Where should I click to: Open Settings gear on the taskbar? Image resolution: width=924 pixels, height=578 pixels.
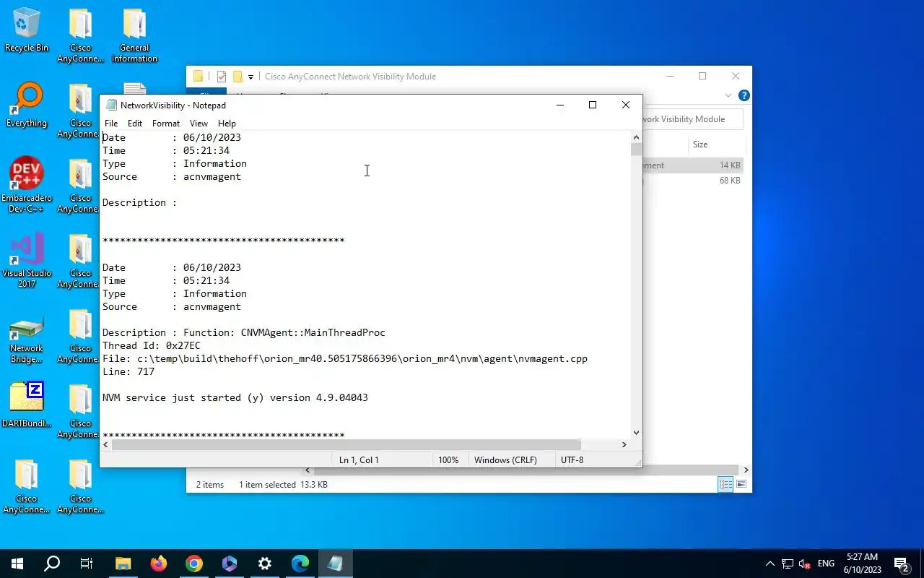point(265,564)
